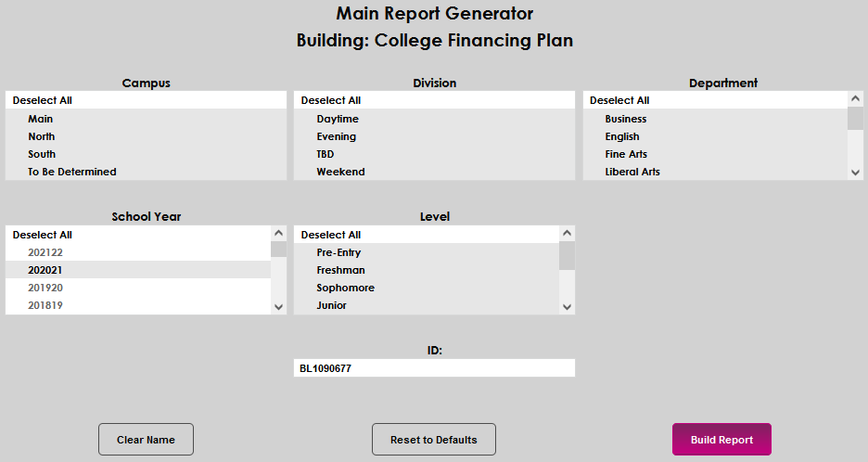Select Main campus option

pyautogui.click(x=41, y=119)
